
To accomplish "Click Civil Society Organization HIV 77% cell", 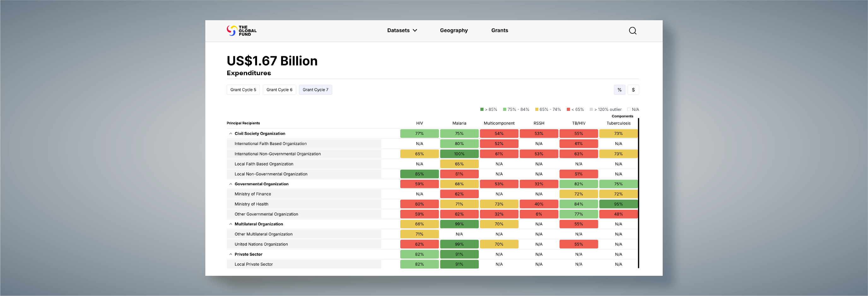I will [x=419, y=134].
